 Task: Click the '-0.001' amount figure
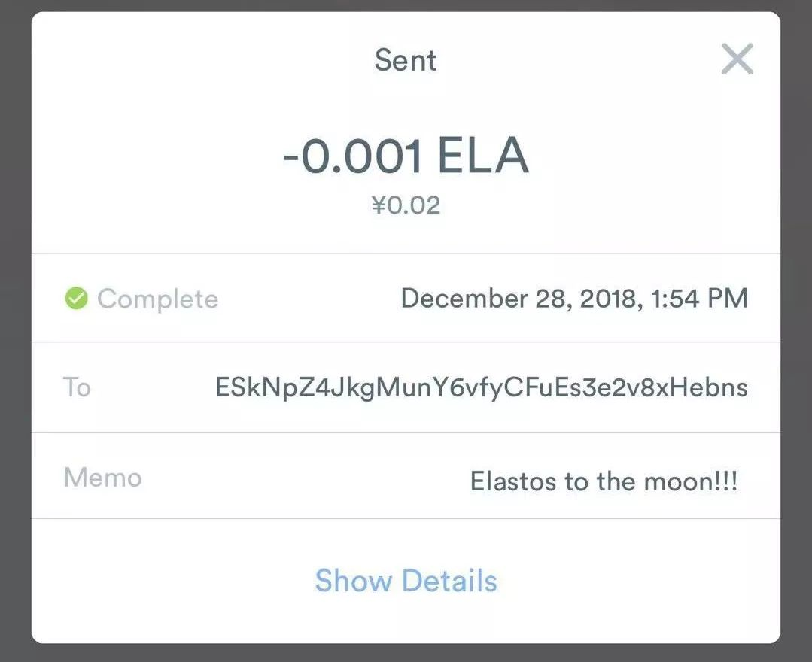(353, 156)
